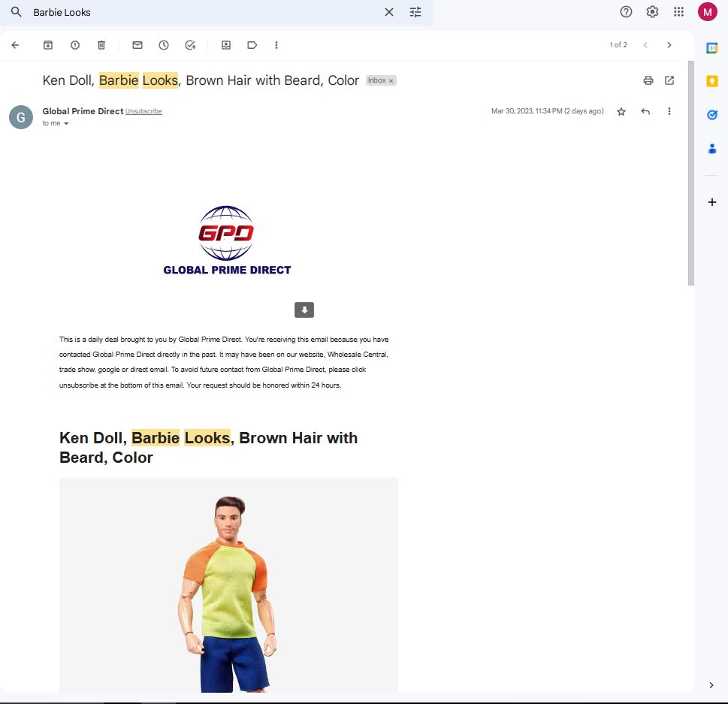This screenshot has width=728, height=704.
Task: Open Gmail settings gear
Action: click(652, 11)
